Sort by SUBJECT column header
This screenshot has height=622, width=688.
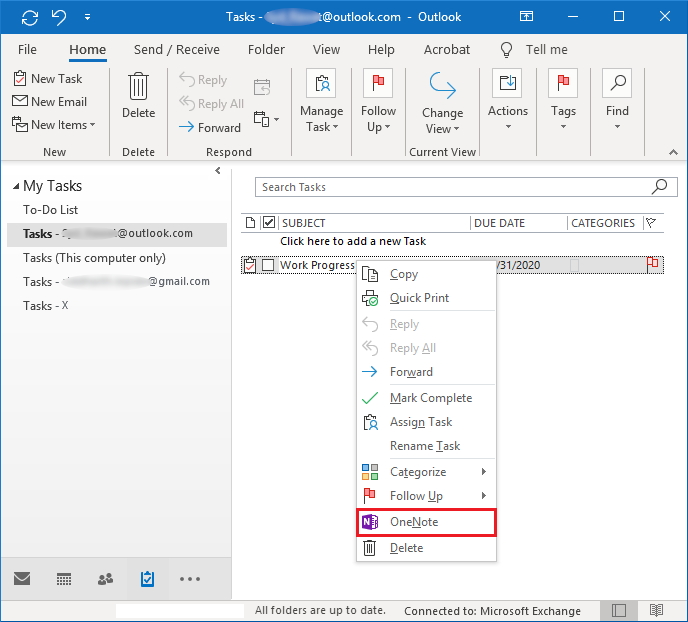pyautogui.click(x=303, y=223)
